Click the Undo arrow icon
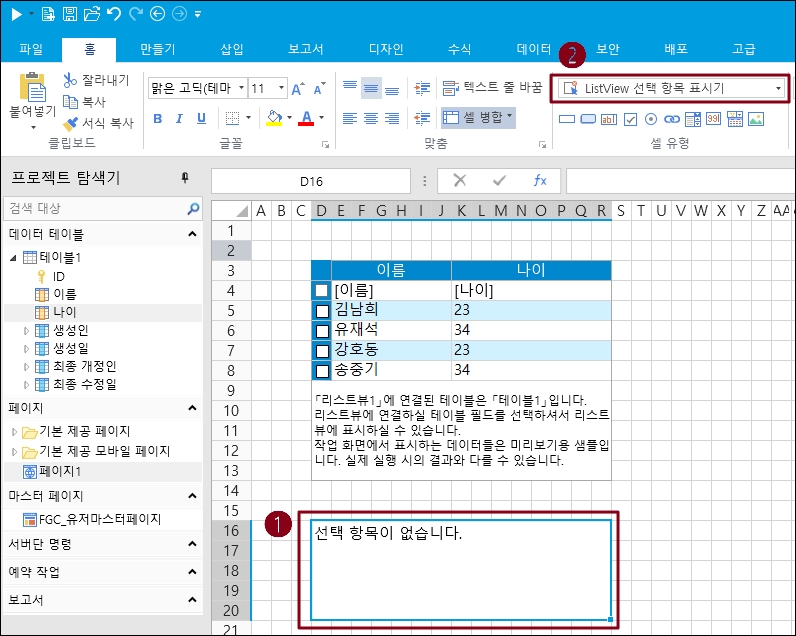This screenshot has width=796, height=636. coord(112,14)
